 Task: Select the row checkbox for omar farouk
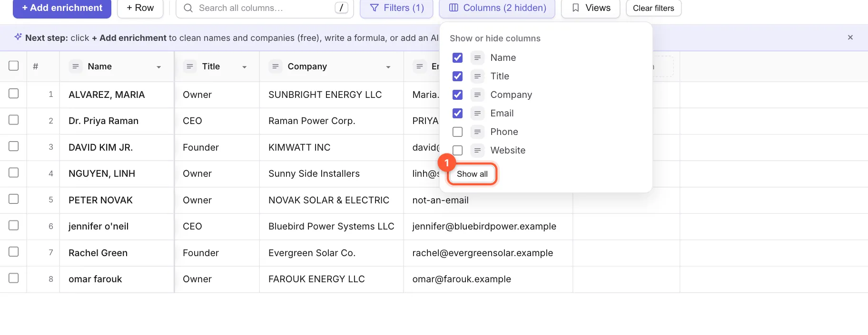click(14, 278)
